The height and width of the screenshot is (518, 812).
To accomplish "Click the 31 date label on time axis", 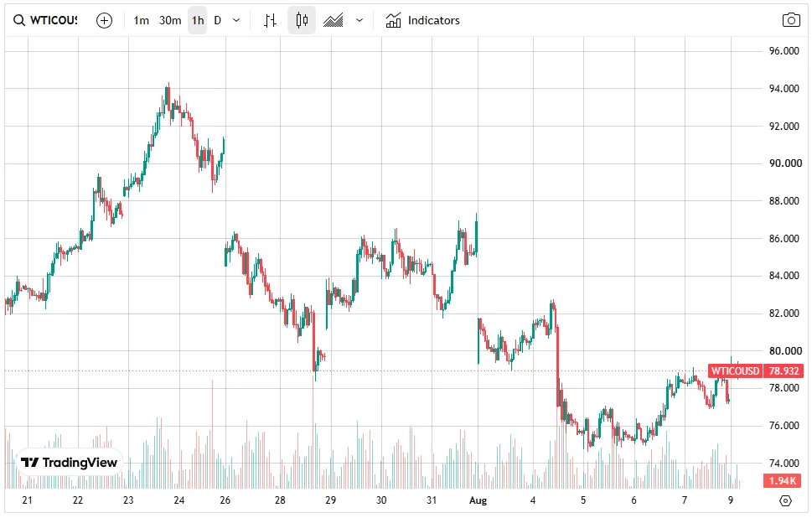I will click(432, 500).
